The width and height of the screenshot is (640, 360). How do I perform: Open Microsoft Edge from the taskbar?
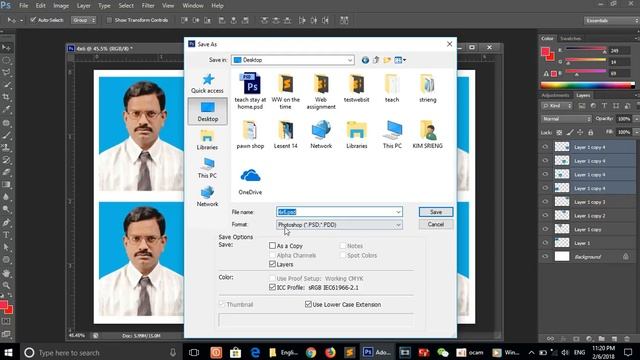pyautogui.click(x=255, y=352)
